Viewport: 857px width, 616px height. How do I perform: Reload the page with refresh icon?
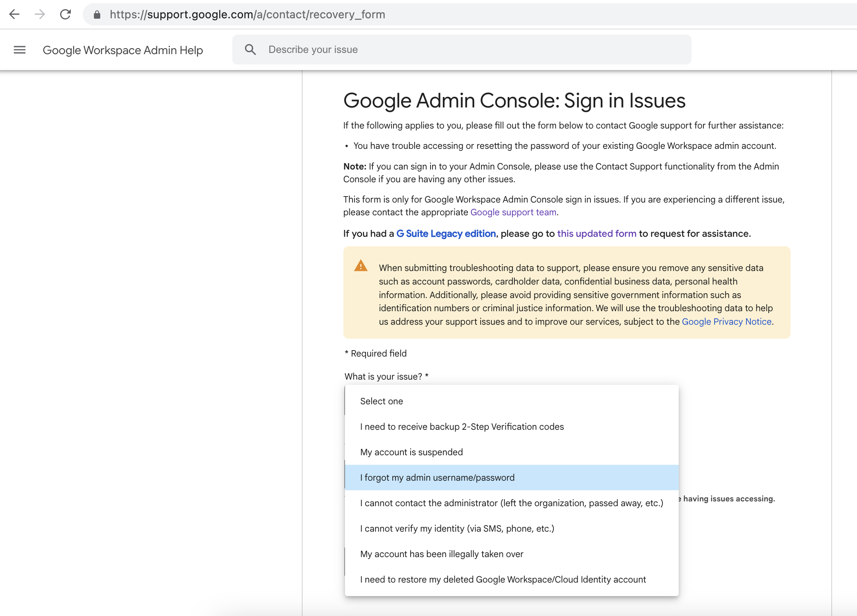click(65, 14)
